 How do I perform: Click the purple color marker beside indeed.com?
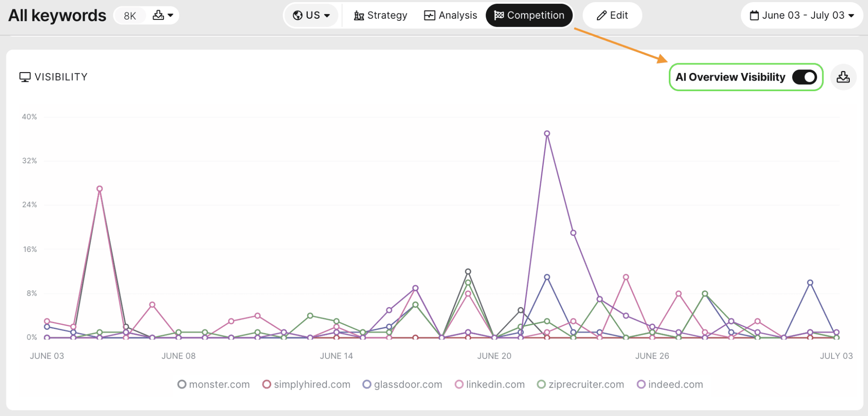click(641, 385)
